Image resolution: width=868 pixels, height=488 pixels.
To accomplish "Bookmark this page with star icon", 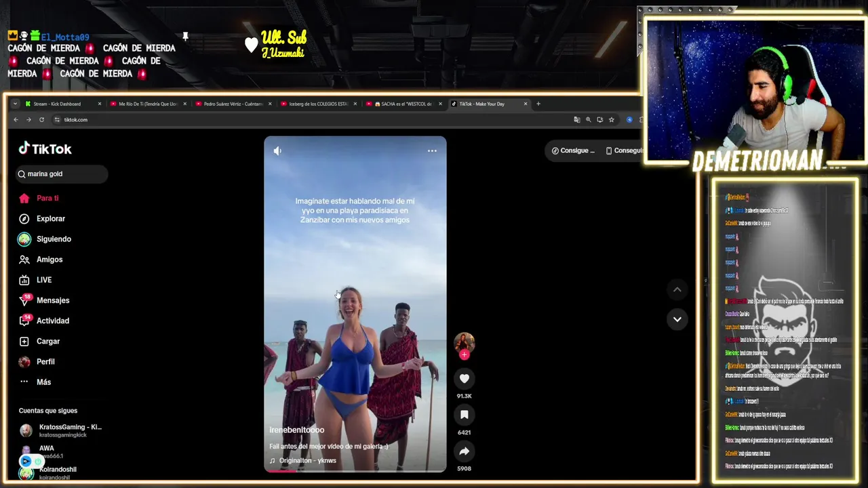I will pos(612,120).
